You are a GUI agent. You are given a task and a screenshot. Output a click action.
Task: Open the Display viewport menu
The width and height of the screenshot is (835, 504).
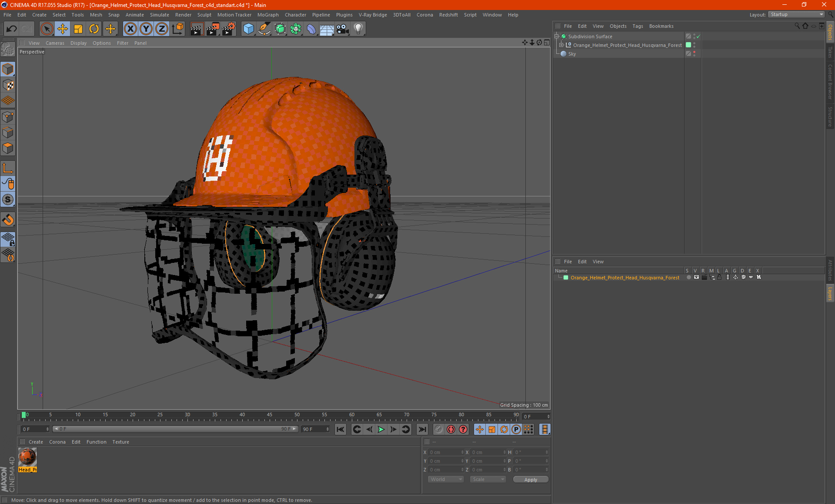pos(78,43)
